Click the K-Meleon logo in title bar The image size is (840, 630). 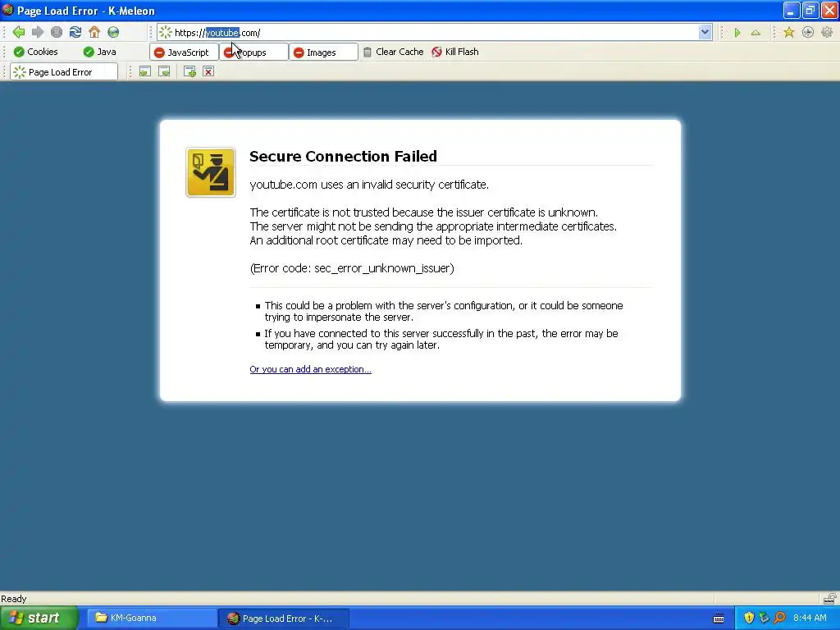[8, 10]
